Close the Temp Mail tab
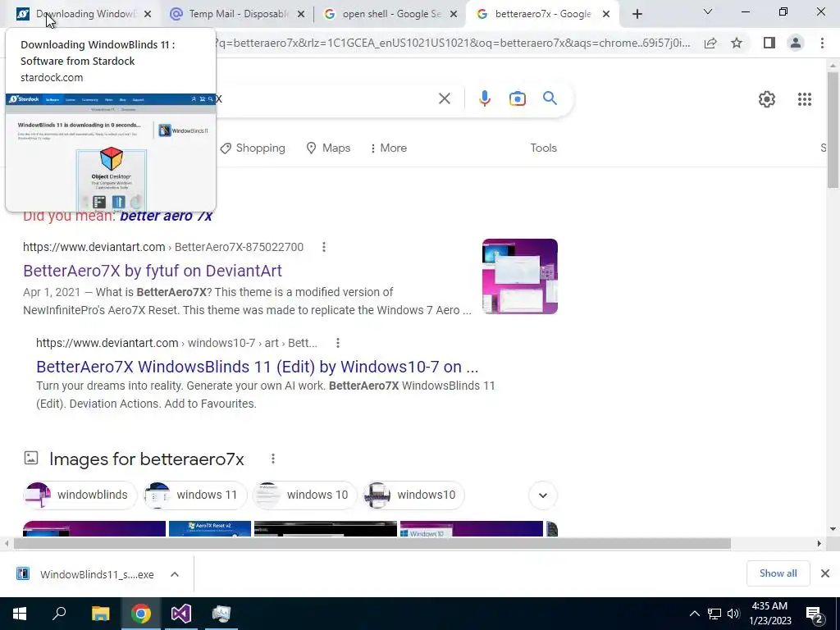This screenshot has width=840, height=630. coord(301,15)
